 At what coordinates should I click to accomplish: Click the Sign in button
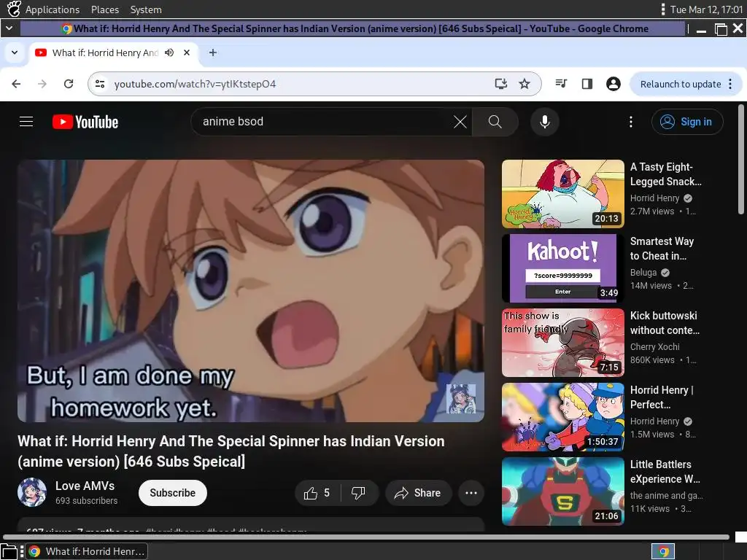pyautogui.click(x=687, y=122)
